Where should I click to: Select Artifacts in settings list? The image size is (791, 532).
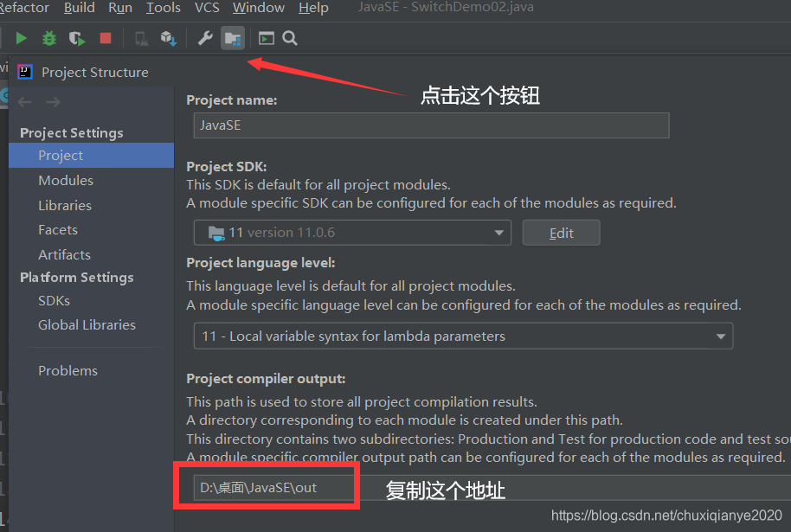[x=92, y=254]
